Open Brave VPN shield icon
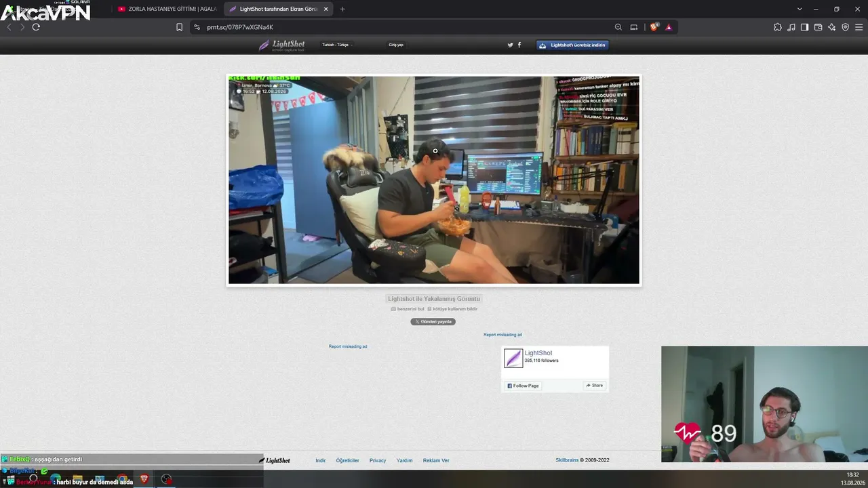The height and width of the screenshot is (488, 868). point(845,27)
